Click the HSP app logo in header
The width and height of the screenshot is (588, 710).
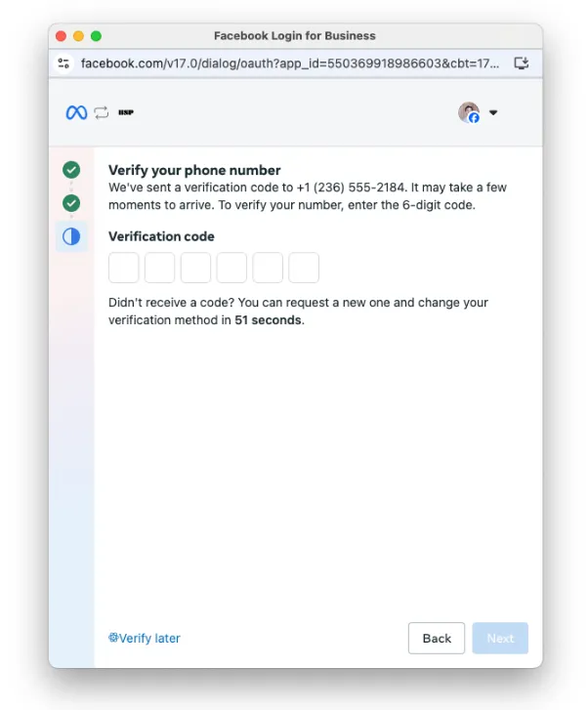tap(126, 112)
